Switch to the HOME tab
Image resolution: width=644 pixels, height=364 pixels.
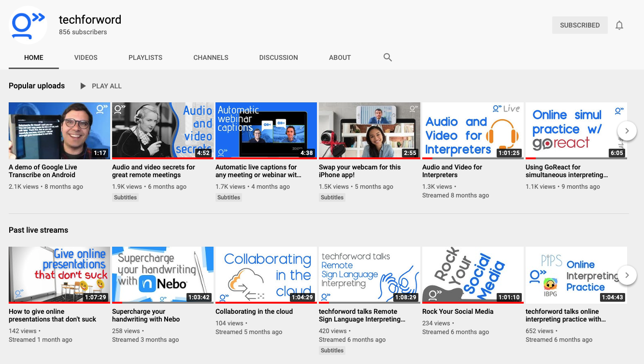click(x=34, y=57)
